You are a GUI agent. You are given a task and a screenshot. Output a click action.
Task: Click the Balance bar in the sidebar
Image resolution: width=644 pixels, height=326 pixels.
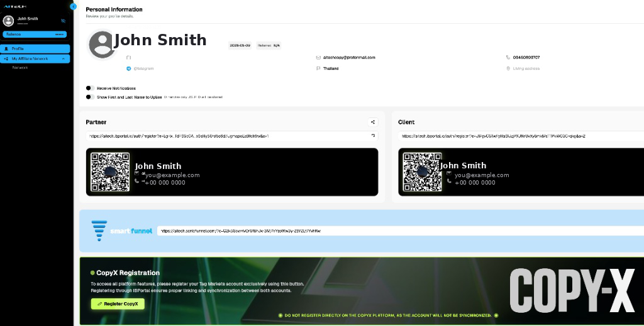click(35, 35)
